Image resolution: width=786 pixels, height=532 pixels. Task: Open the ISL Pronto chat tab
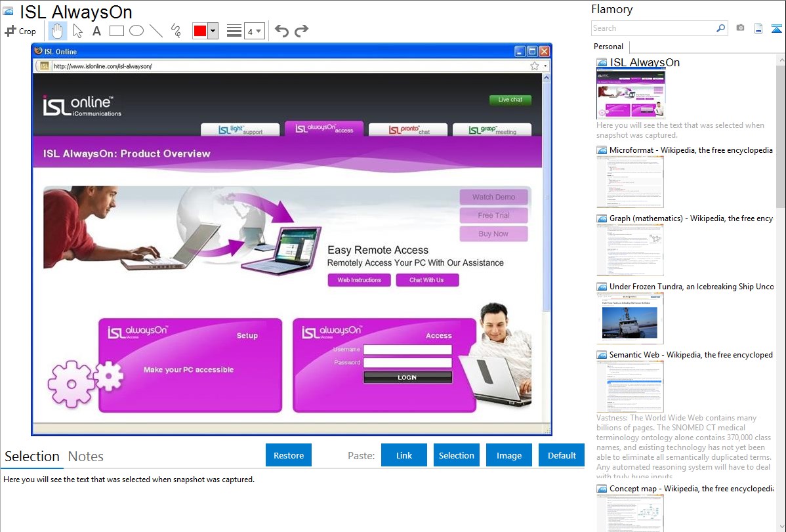coord(408,129)
